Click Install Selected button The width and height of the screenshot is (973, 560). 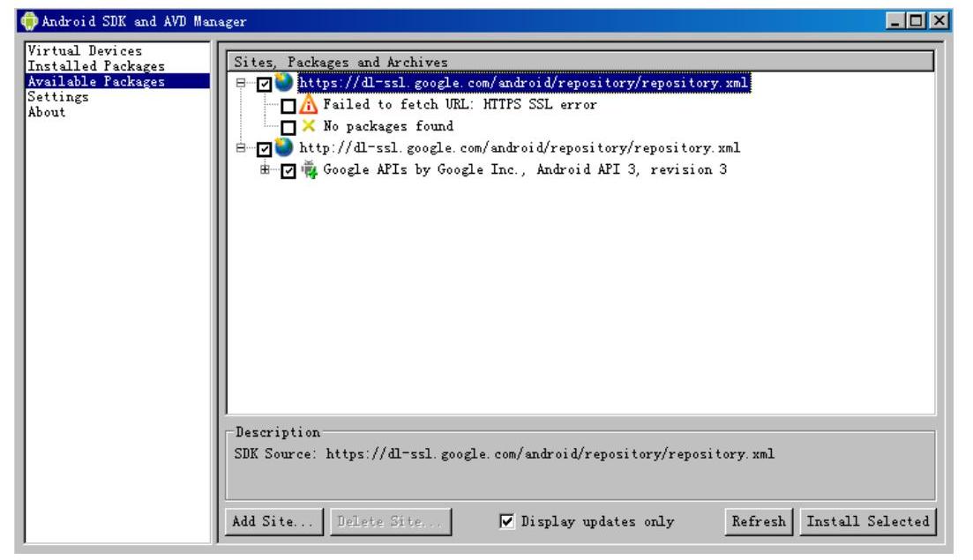(867, 521)
